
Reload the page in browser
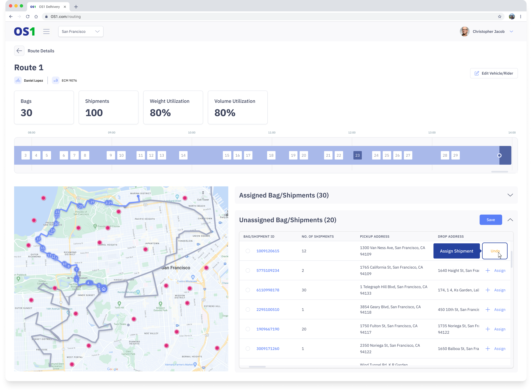[28, 17]
